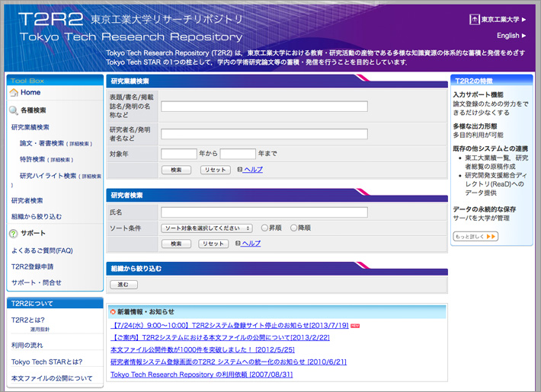The image size is (541, 392).
Task: Click the 入力サポート機能 heading text
Action: 478,94
